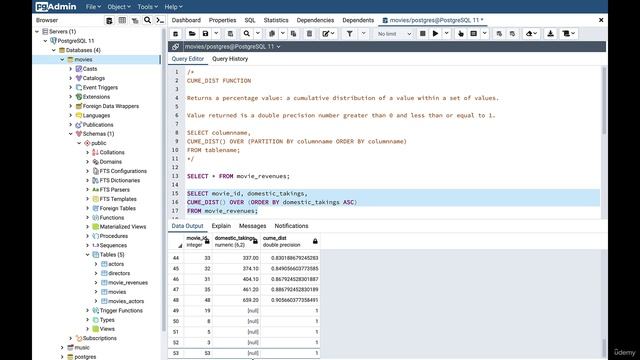Click the Save File floppy icon
The height and width of the screenshot is (360, 640).
pos(206,34)
